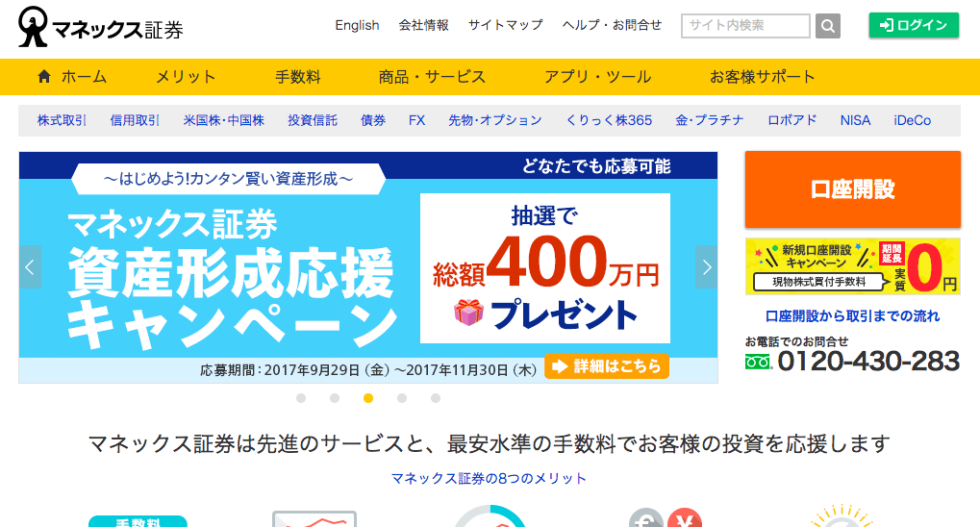Go to previous slide with left arrow

click(31, 267)
